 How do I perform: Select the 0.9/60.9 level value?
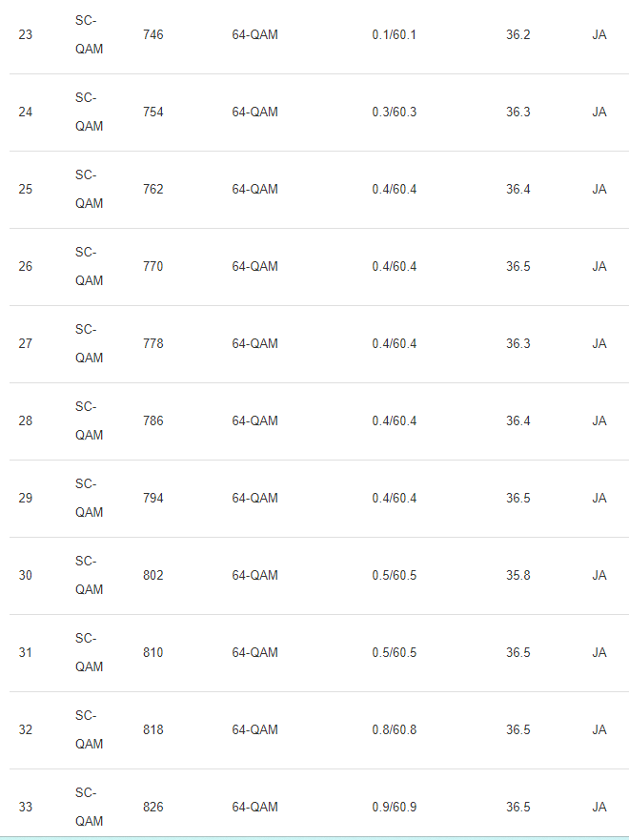point(394,807)
